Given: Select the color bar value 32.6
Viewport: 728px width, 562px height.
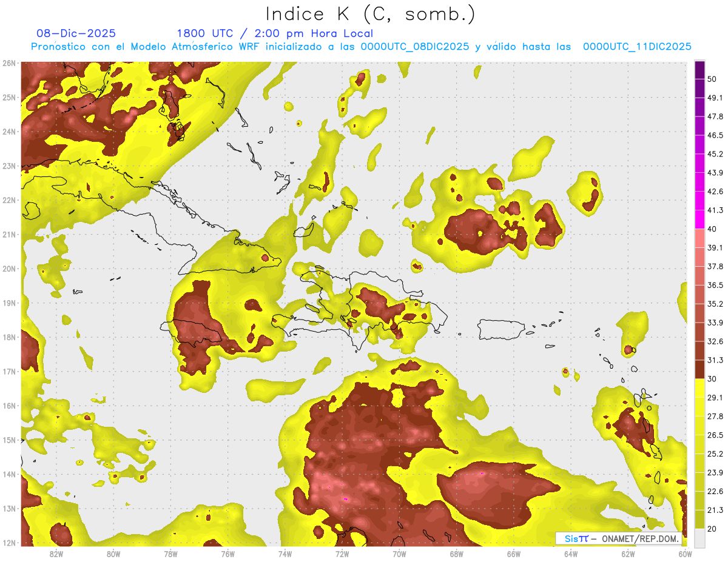Looking at the screenshot, I should [715, 341].
